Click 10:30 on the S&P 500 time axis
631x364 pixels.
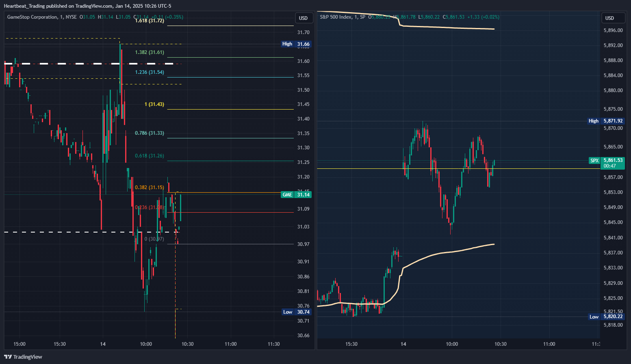pos(501,344)
